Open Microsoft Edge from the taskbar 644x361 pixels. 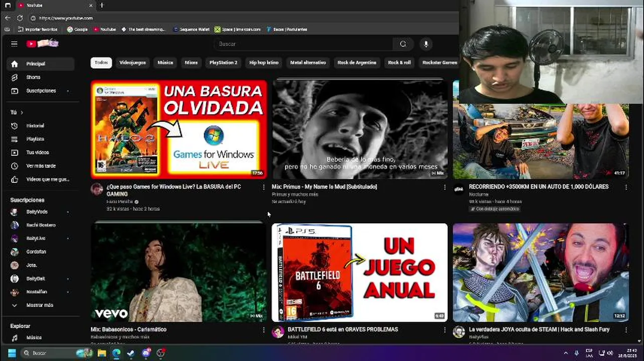coord(116,353)
